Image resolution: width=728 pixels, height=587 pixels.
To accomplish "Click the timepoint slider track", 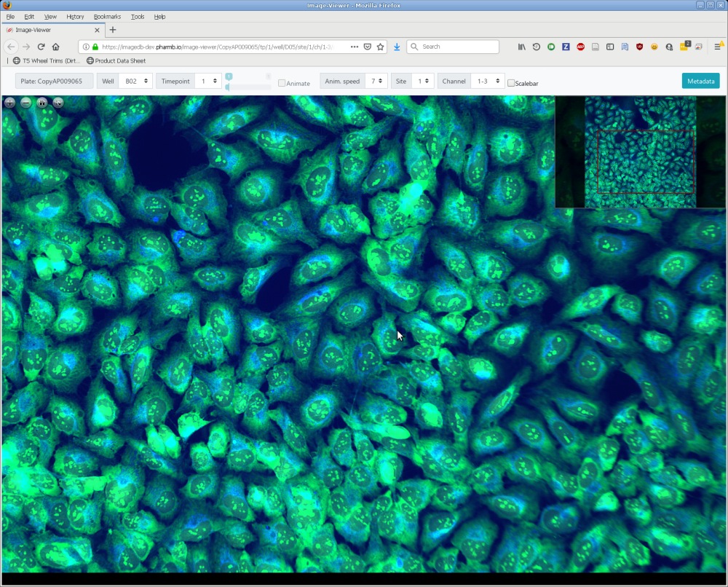I will coord(248,87).
